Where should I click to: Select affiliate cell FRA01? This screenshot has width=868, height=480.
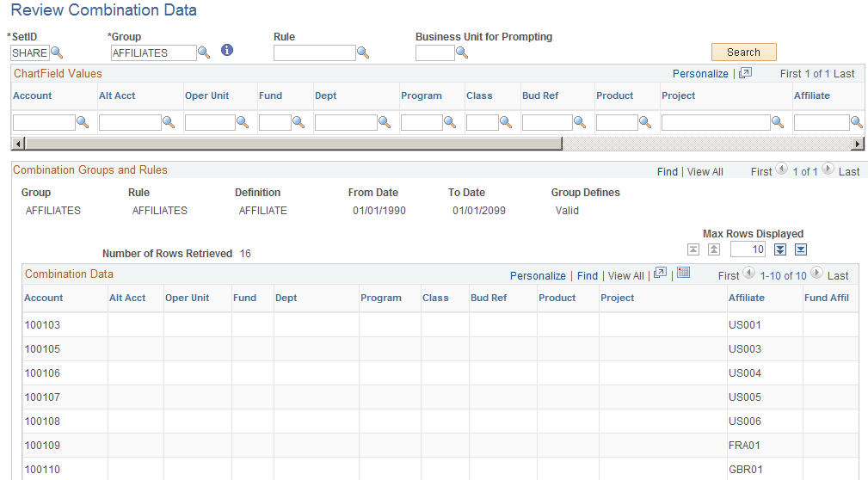point(744,445)
